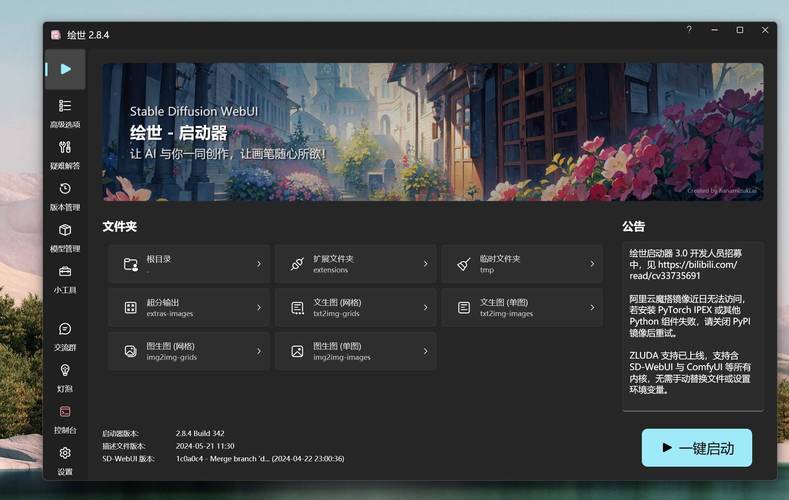The width and height of the screenshot is (789, 500).
Task: Open 模型管理 model management cube icon
Action: click(x=65, y=230)
